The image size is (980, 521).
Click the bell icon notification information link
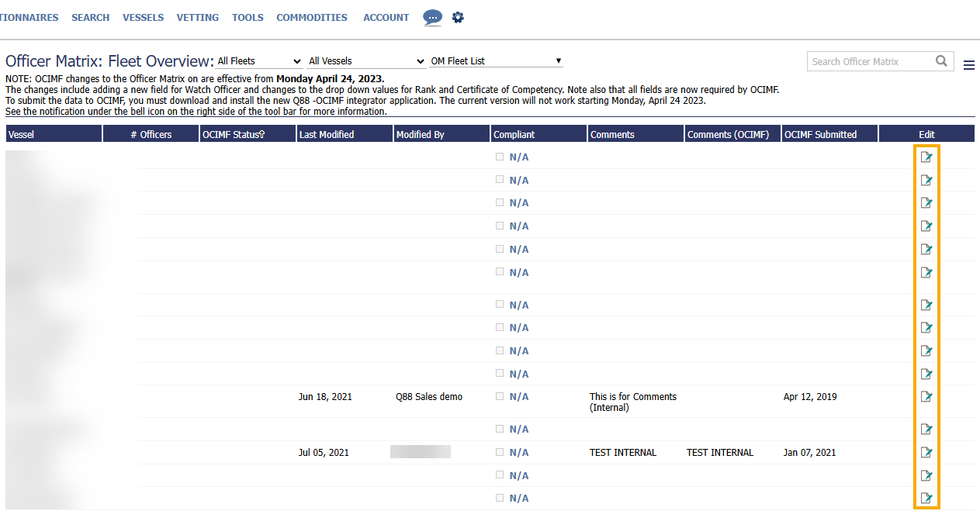tap(196, 112)
